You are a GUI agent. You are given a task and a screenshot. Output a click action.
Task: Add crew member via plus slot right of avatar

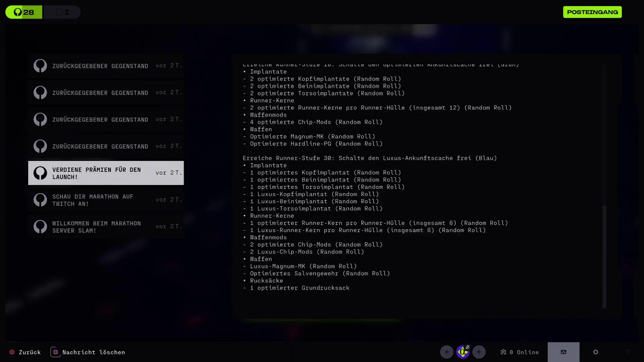pos(479,352)
